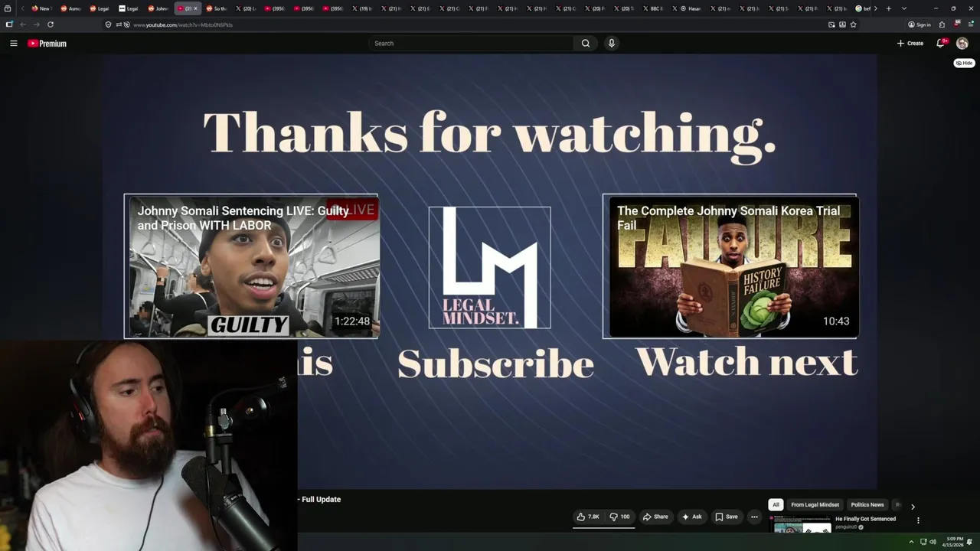The height and width of the screenshot is (551, 980).
Task: Select the All filter chip
Action: (x=776, y=505)
